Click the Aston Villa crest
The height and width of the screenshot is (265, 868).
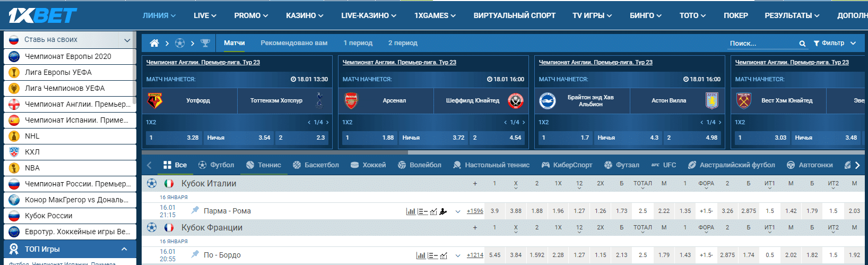click(712, 100)
